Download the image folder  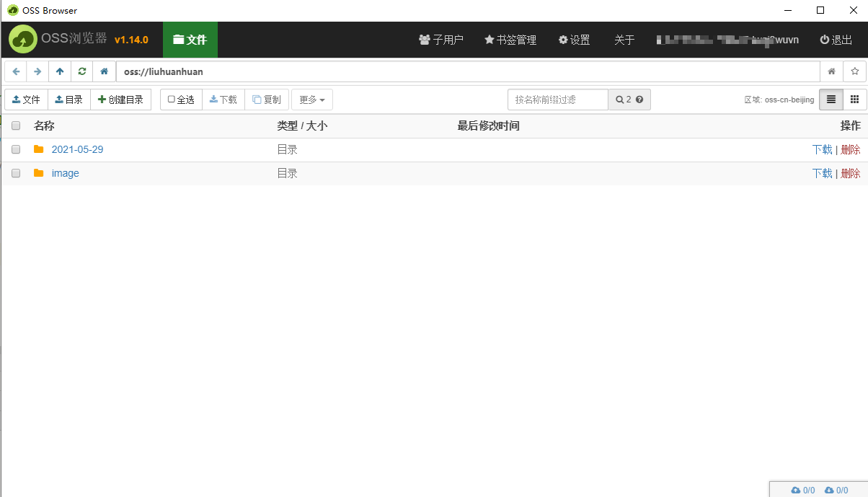pos(822,173)
